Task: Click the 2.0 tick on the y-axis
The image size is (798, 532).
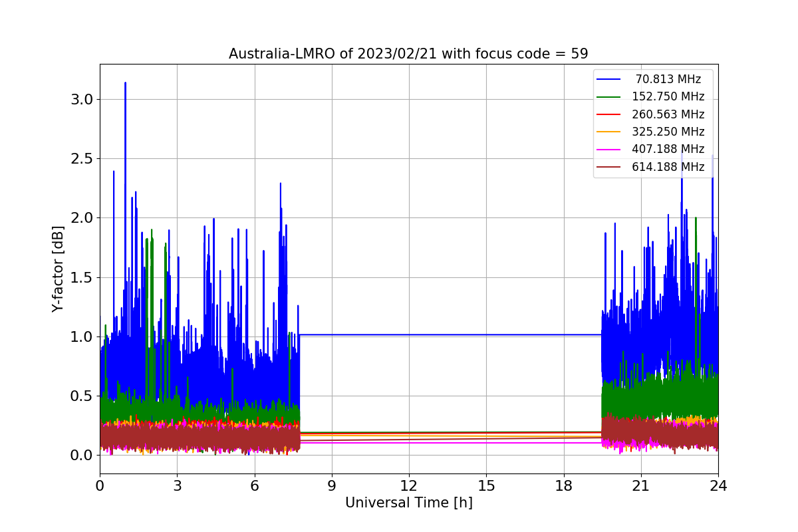Action: click(x=83, y=218)
